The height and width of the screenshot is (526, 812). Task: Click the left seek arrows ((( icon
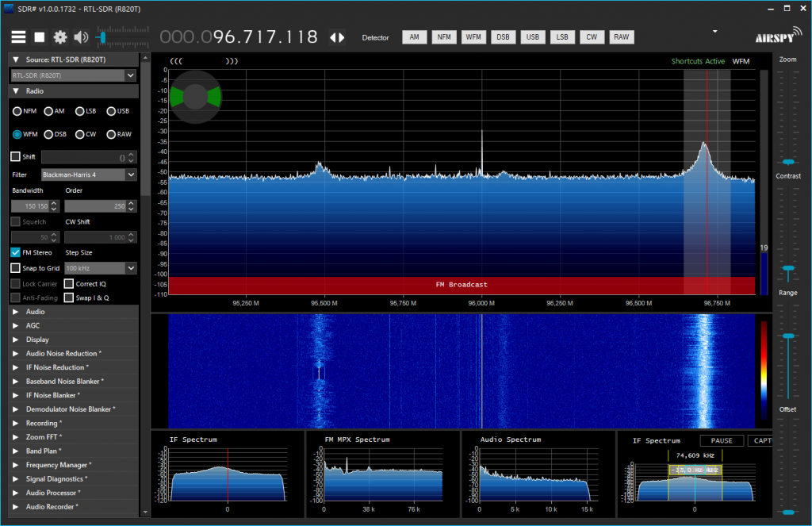pos(176,61)
